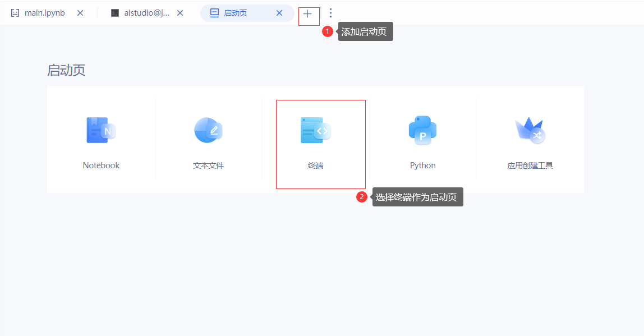The width and height of the screenshot is (644, 336).
Task: Click the terminal icon on aistudio tab
Action: point(115,13)
